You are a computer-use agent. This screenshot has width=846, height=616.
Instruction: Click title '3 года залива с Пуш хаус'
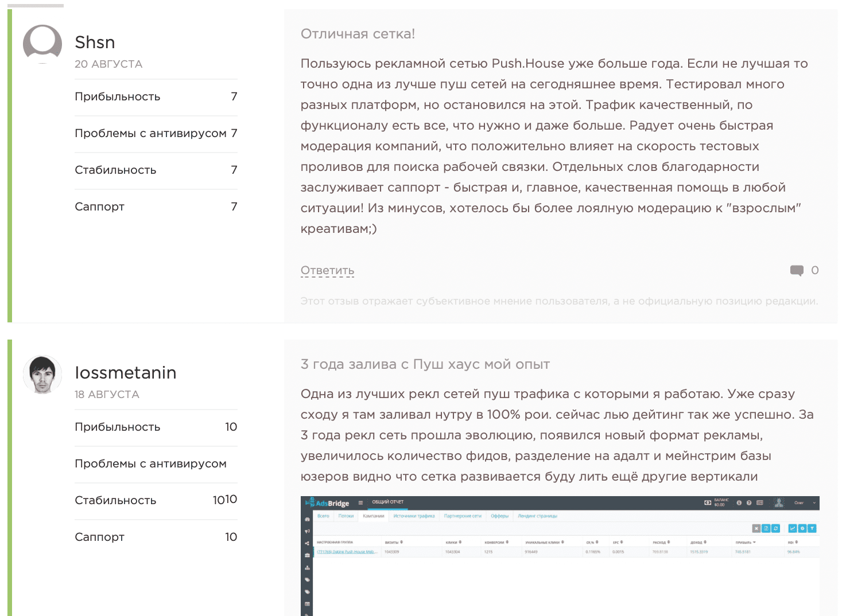tap(425, 364)
